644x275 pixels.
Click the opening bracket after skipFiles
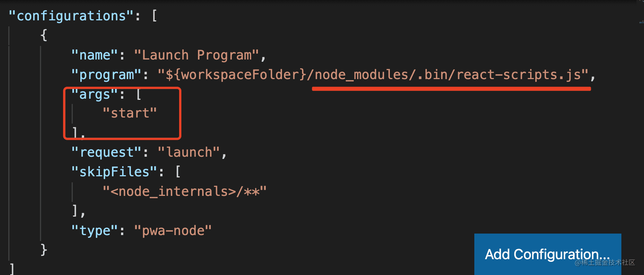click(178, 172)
